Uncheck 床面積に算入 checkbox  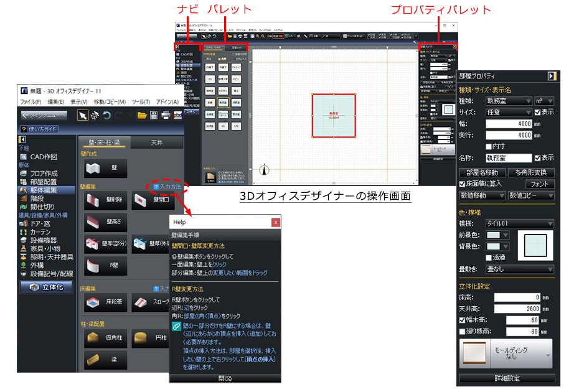463,184
